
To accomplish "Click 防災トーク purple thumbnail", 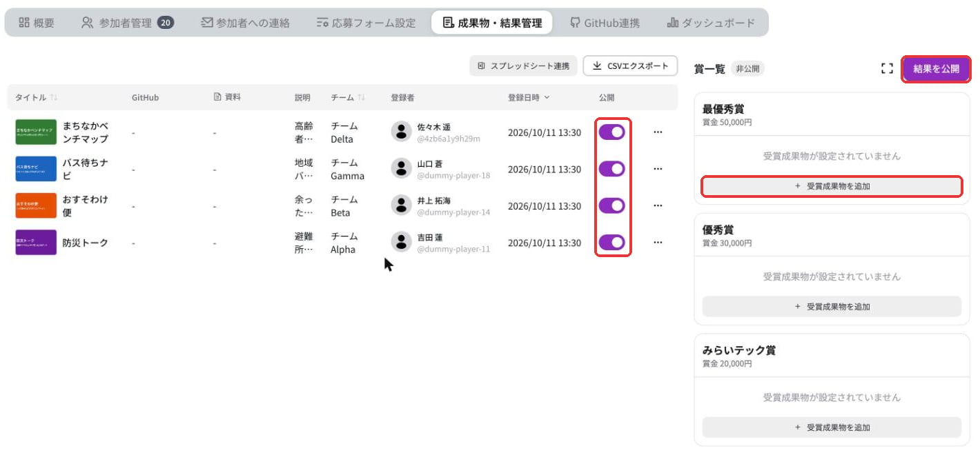I will click(36, 242).
